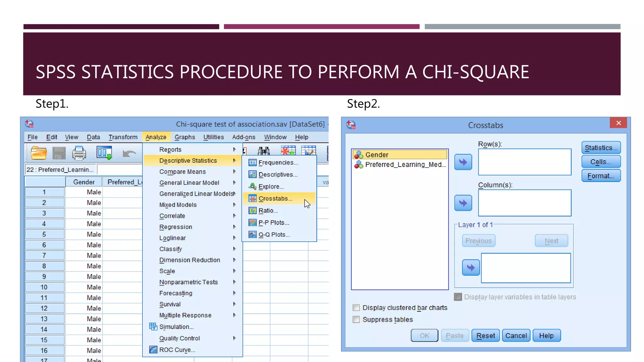Click the Gender variable nominal icon
Screen dimensions: 644x362
(x=359, y=155)
